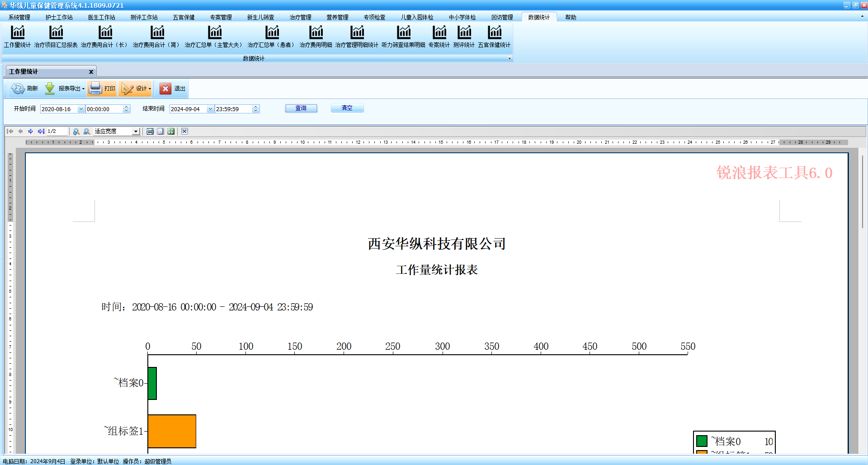This screenshot has width=868, height=465.
Task: Open the 开始时间 date dropdown
Action: tap(81, 109)
